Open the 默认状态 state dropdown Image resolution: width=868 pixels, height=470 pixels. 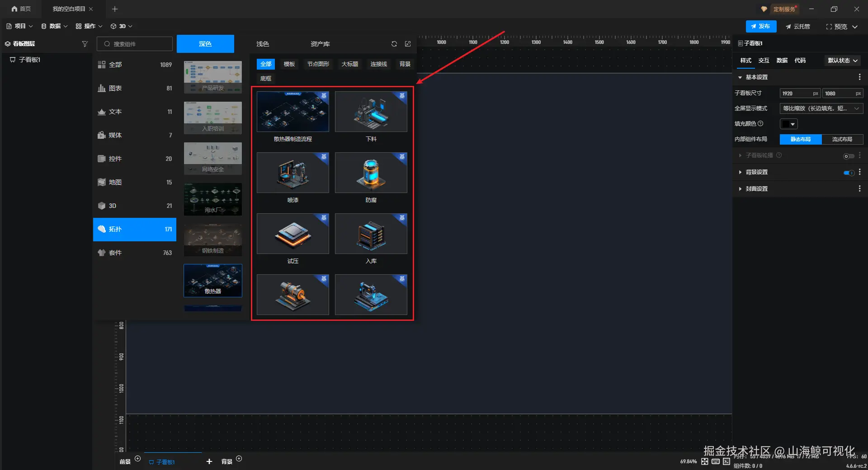pos(843,61)
